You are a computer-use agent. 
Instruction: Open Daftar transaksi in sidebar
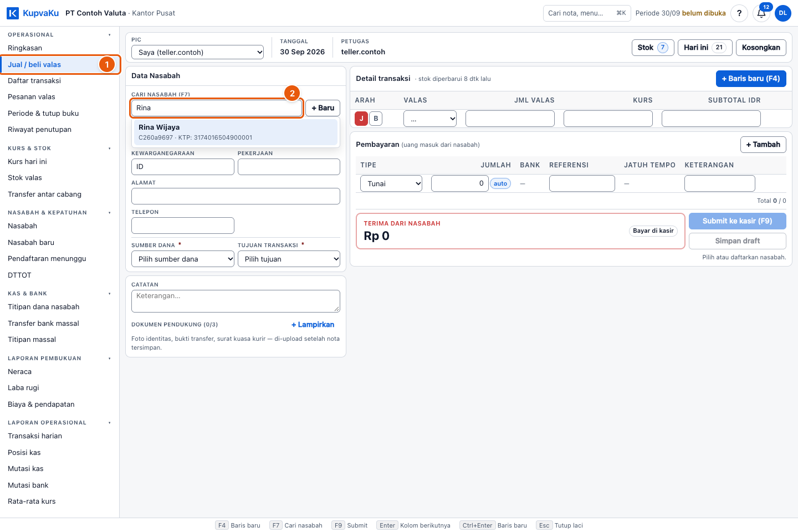tap(60, 81)
